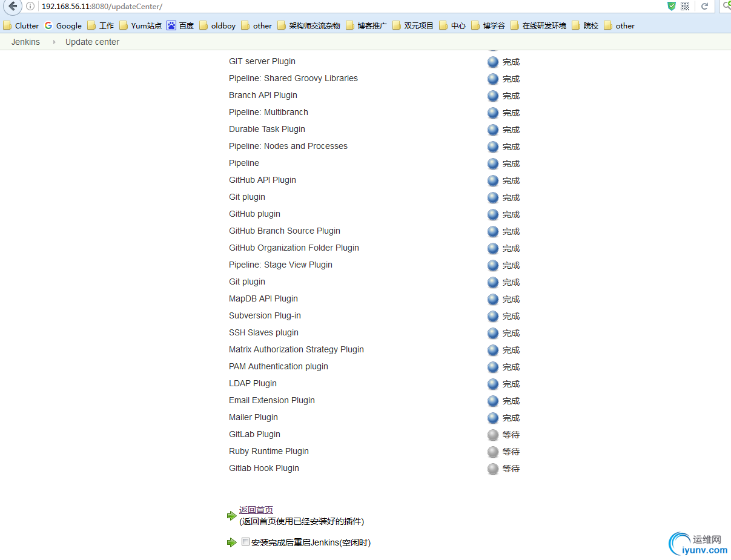This screenshot has height=560, width=731.
Task: Open the 在线研发环境 bookmark folder
Action: (538, 25)
